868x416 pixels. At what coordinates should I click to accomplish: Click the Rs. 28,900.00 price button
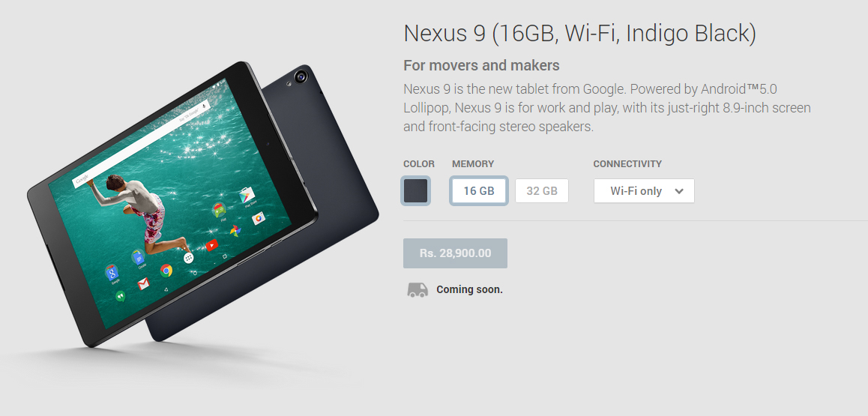[455, 253]
